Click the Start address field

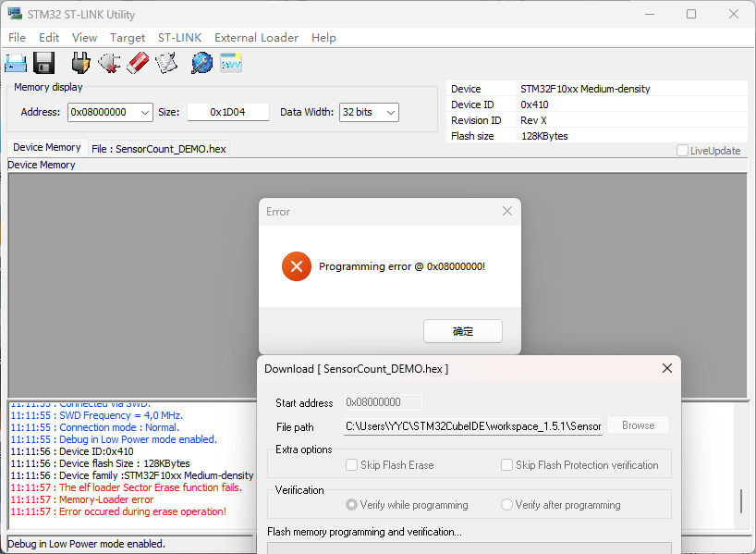383,402
